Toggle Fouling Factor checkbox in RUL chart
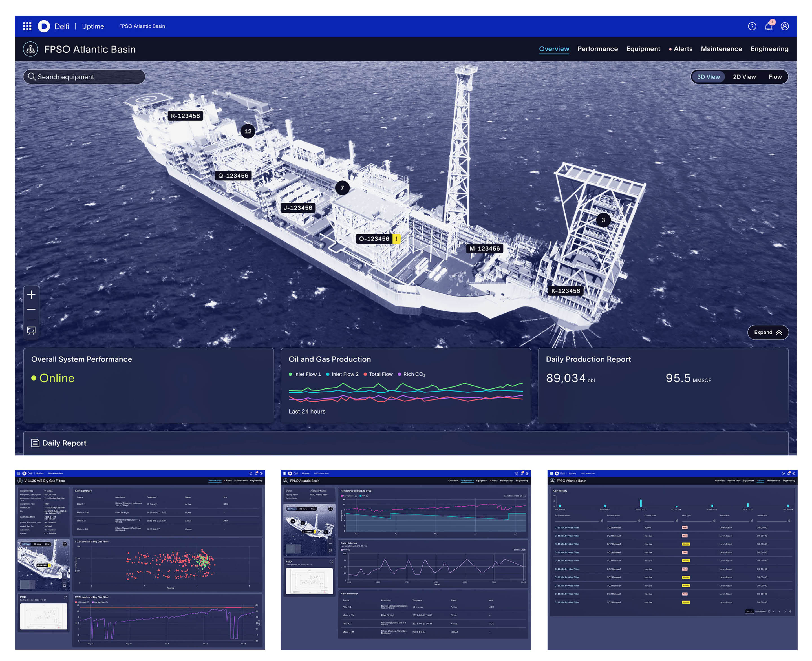 [342, 496]
